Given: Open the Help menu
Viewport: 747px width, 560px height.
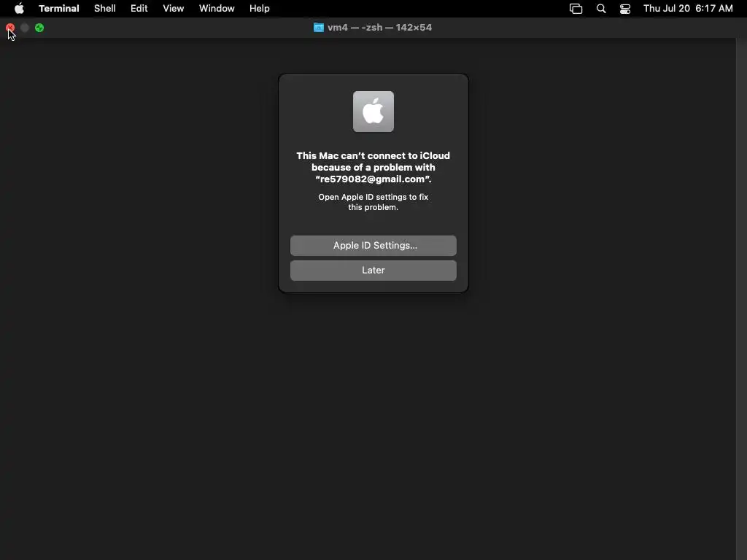Looking at the screenshot, I should click(x=260, y=9).
